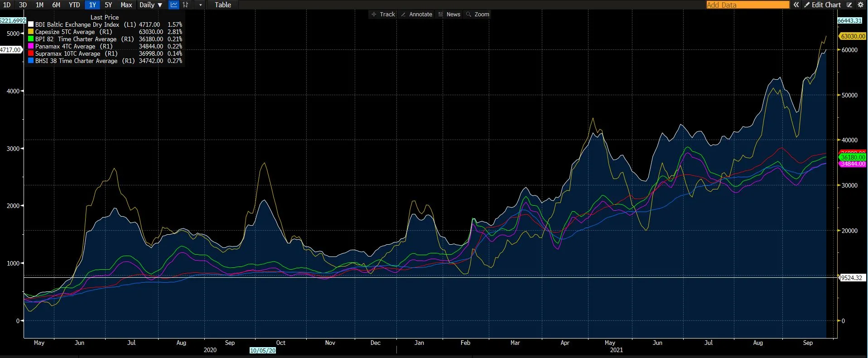The width and height of the screenshot is (868, 358).
Task: Click legend last price 34742.00
Action: 151,61
